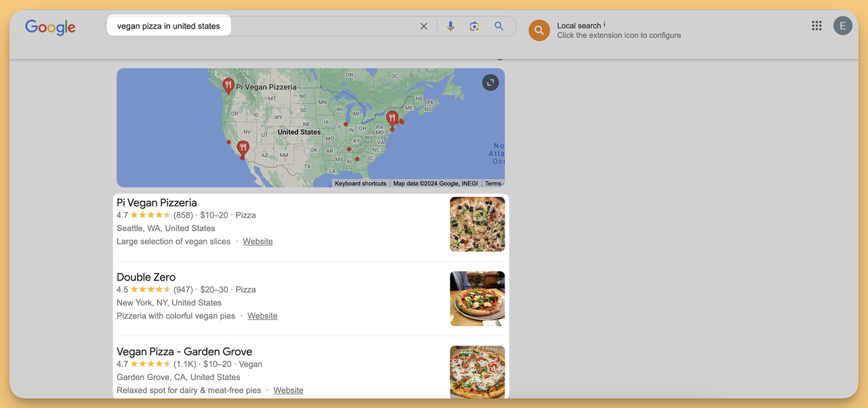This screenshot has height=408, width=868.
Task: Click the United States label on map
Action: click(x=299, y=132)
